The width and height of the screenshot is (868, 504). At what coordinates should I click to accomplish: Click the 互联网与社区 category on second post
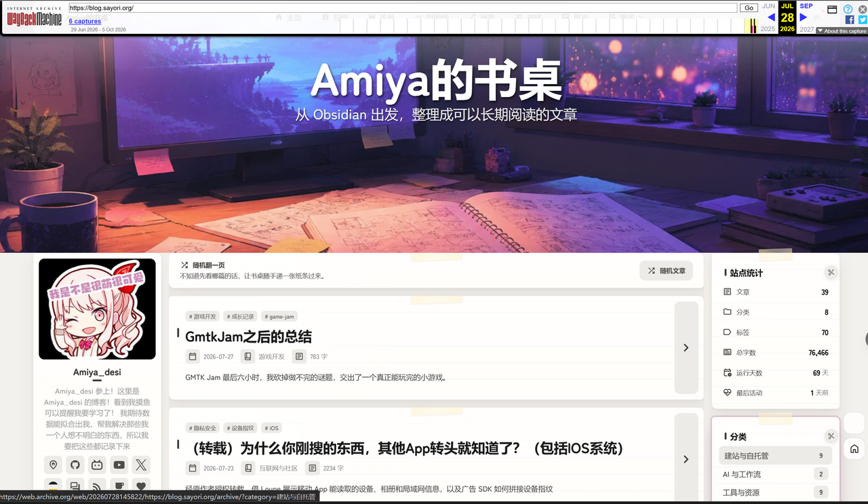[x=278, y=468]
